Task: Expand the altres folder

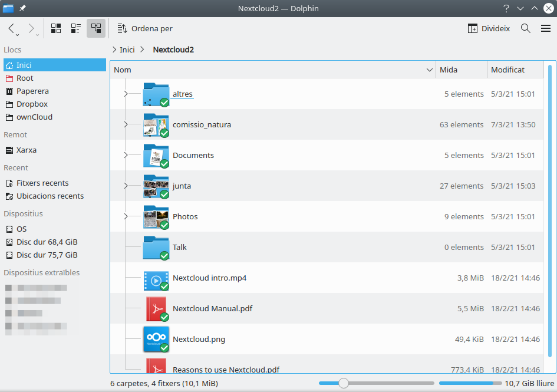Action: (x=126, y=94)
